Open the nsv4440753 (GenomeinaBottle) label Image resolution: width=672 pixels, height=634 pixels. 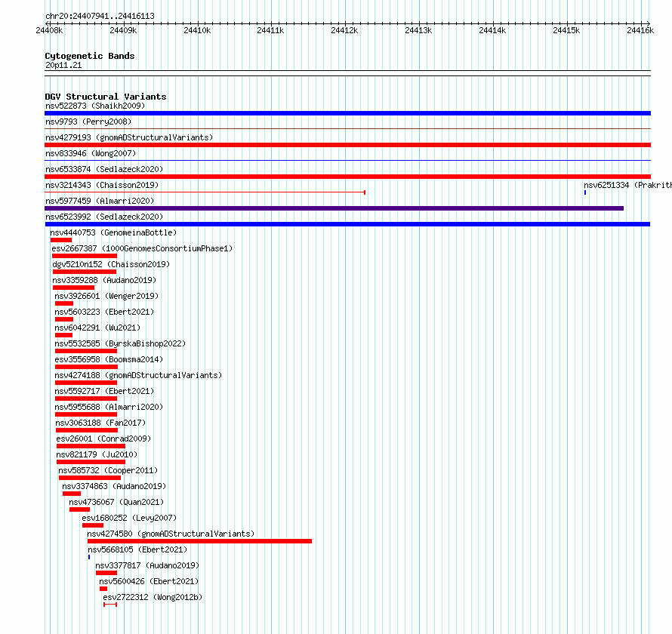(x=113, y=232)
